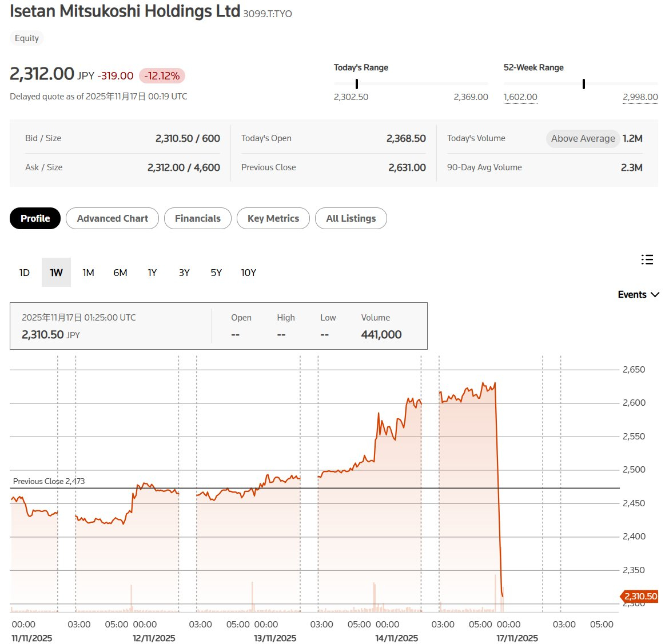Select the Profile tab
This screenshot has height=644, width=669.
tap(35, 218)
